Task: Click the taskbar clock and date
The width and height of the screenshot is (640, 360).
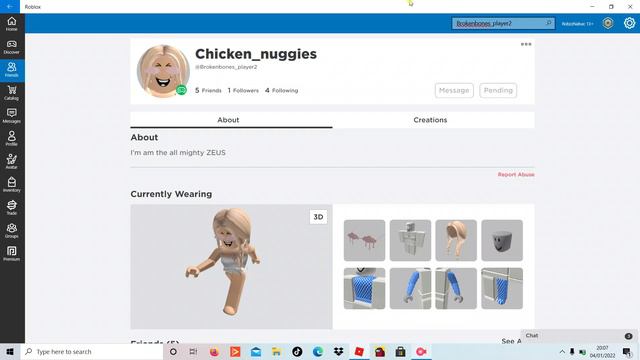Action: click(x=602, y=351)
